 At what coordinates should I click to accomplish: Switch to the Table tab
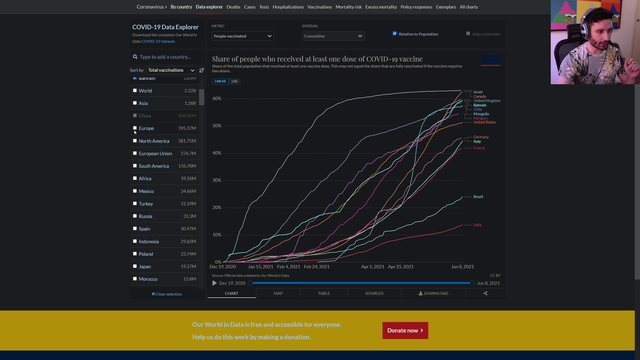[x=324, y=293]
